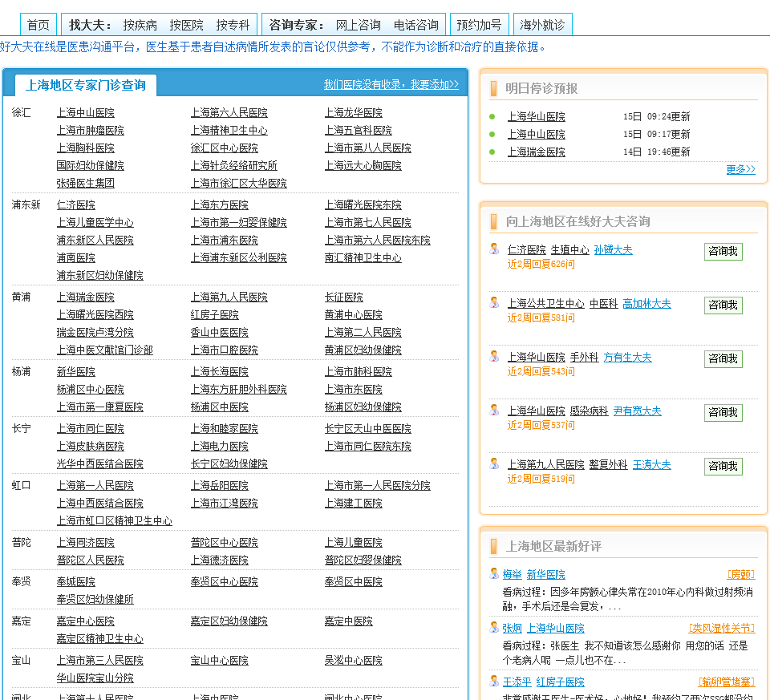This screenshot has height=700, width=770.
Task: Open the 生殖中心 department link
Action: pyautogui.click(x=570, y=250)
